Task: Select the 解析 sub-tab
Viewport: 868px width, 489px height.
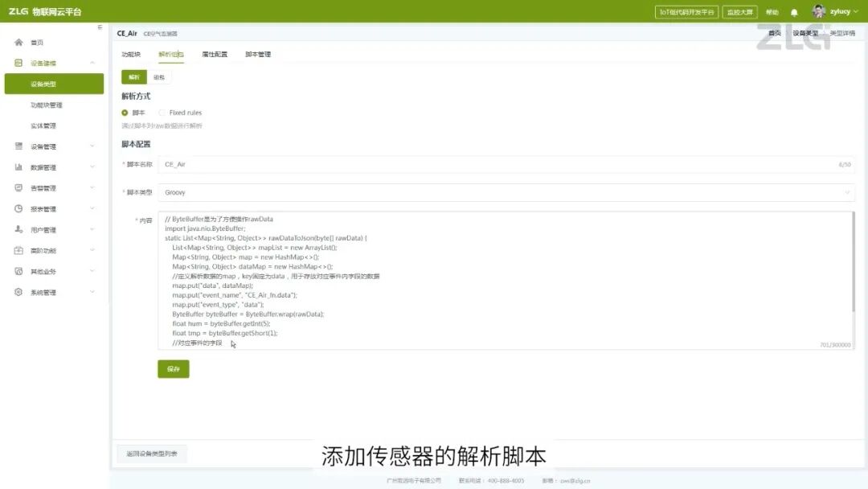Action: point(134,77)
